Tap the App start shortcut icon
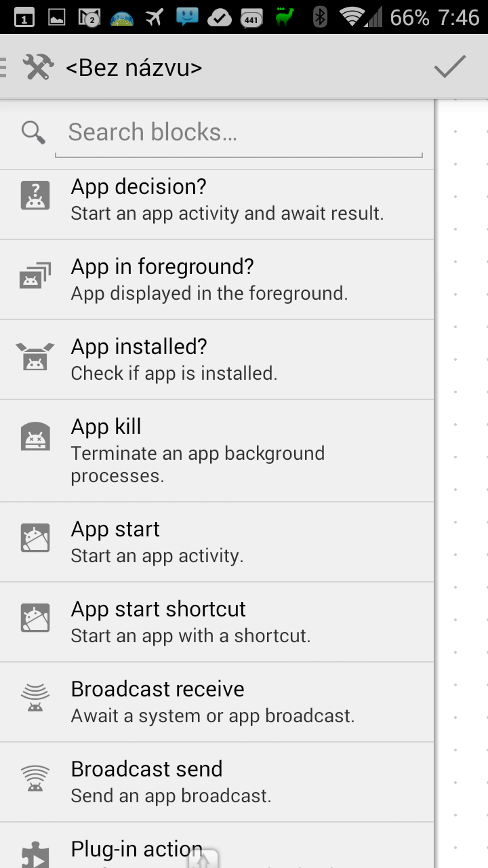The width and height of the screenshot is (488, 868). 35,618
